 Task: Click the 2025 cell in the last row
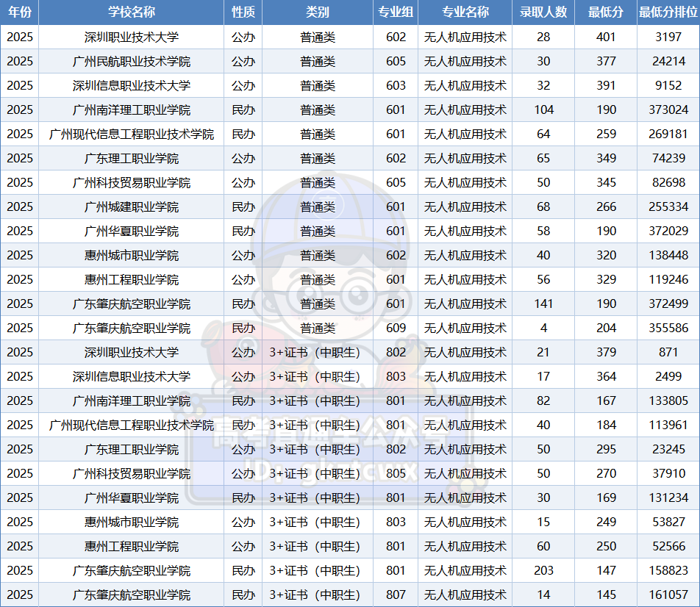point(20,595)
